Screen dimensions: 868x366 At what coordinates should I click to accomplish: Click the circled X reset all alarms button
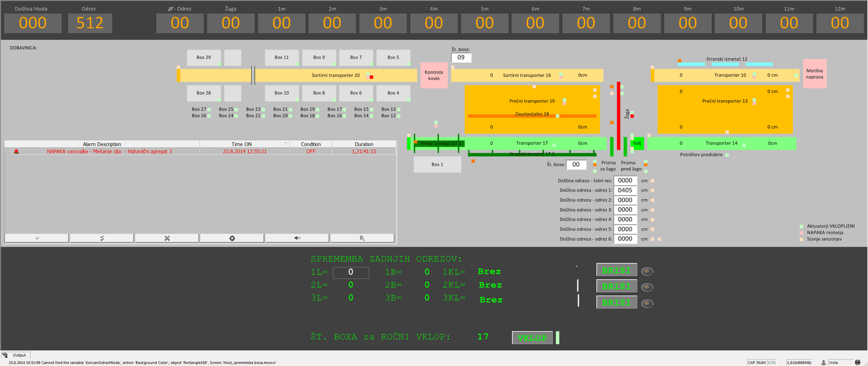click(232, 238)
